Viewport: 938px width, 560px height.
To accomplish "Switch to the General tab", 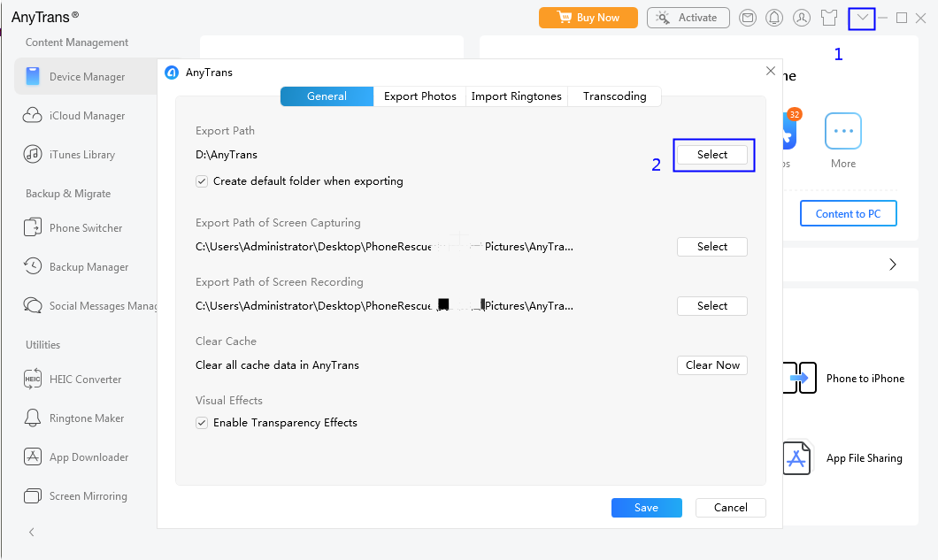I will coord(327,96).
